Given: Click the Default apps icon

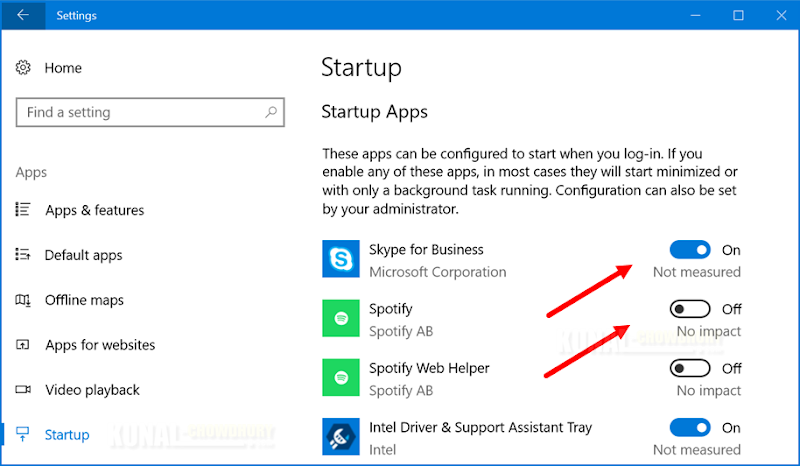Looking at the screenshot, I should [x=23, y=254].
